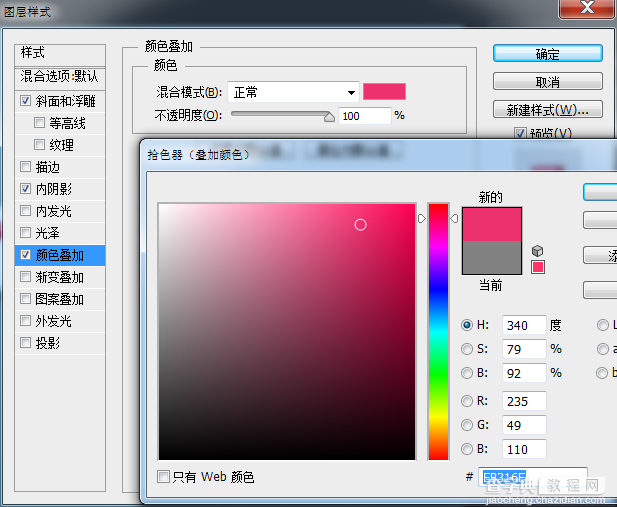Click the 新建样式(W)... button
The width and height of the screenshot is (617, 507).
click(x=548, y=109)
